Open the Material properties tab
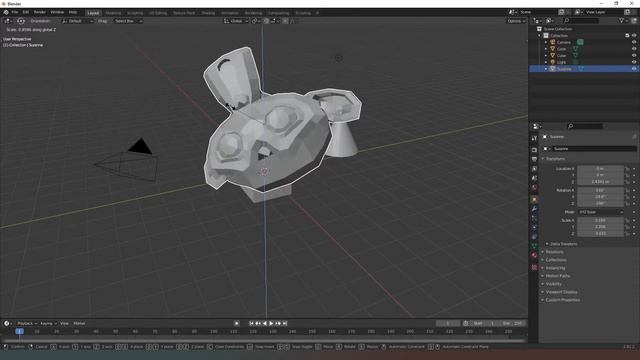 [x=534, y=256]
